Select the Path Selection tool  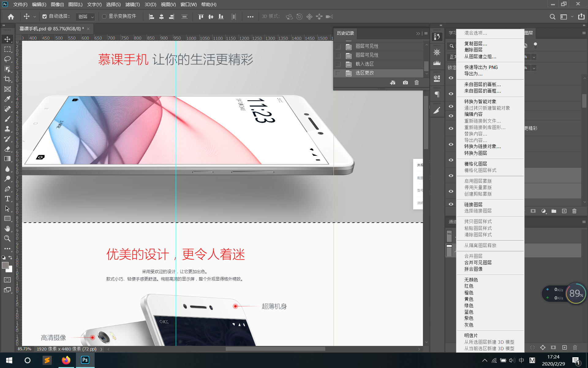point(7,209)
